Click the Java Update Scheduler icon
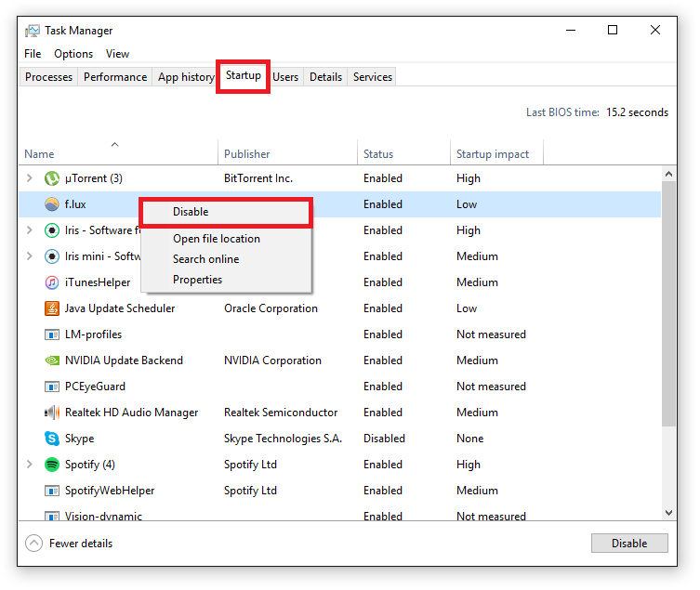This screenshot has height=590, width=700. pos(52,308)
